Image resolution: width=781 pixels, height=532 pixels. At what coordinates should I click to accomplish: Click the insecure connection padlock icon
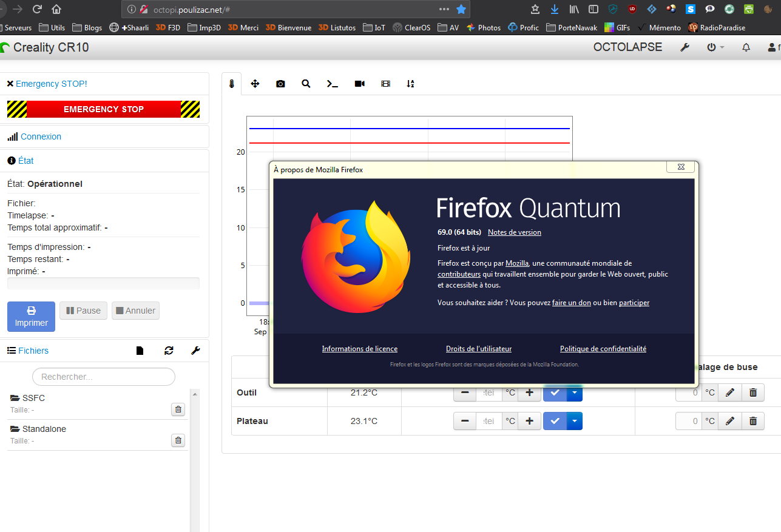tap(144, 9)
